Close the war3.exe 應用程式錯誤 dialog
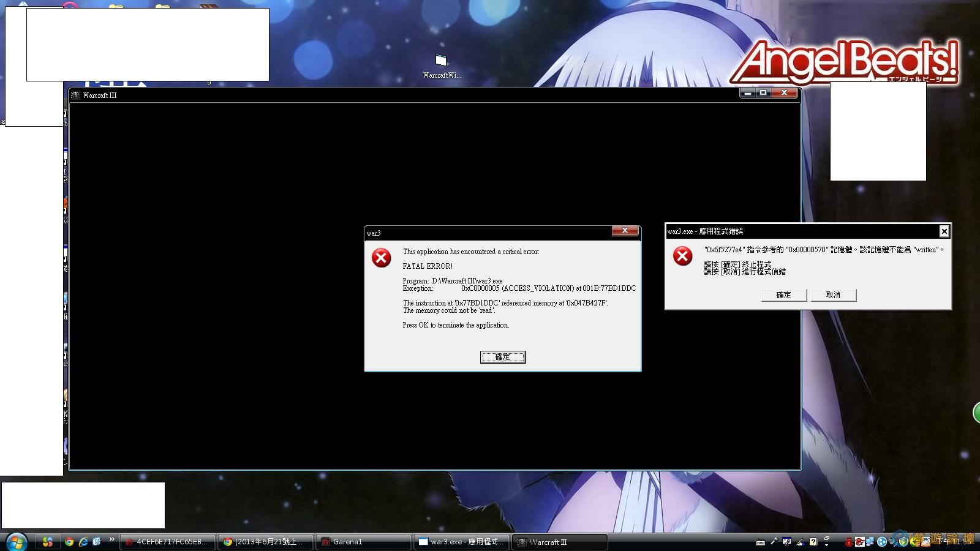Screen dimensions: 980x551 click(x=944, y=231)
